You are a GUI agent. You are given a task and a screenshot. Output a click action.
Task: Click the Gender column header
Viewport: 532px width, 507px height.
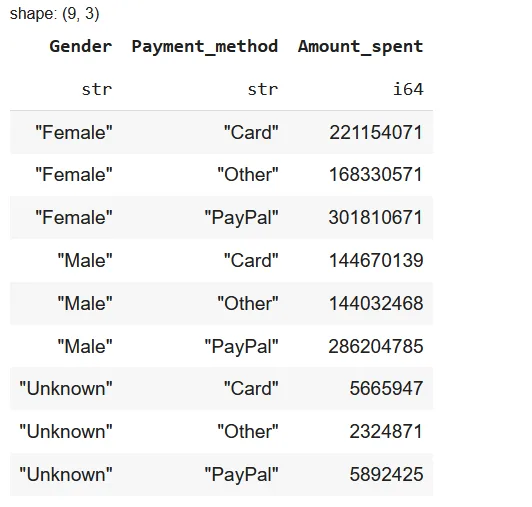click(x=81, y=46)
